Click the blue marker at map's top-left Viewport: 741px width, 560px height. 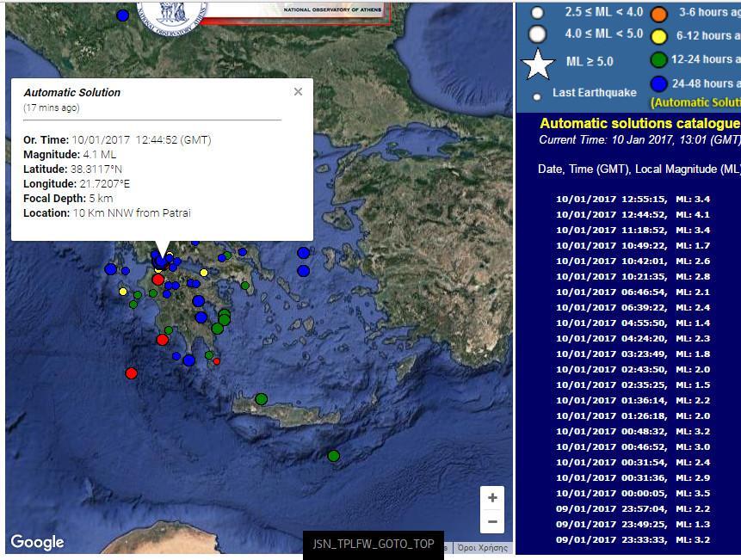tap(123, 15)
